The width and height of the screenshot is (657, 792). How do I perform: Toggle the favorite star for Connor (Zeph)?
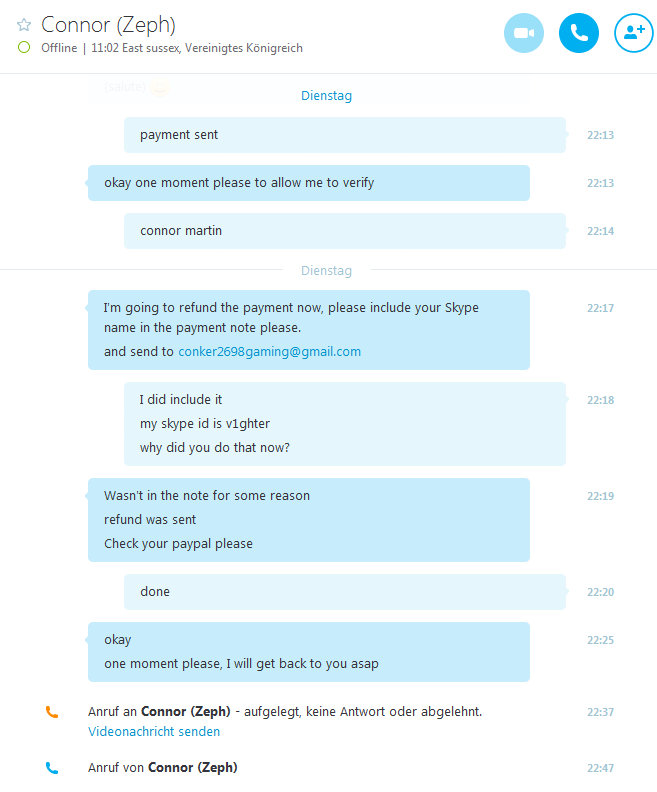(24, 24)
